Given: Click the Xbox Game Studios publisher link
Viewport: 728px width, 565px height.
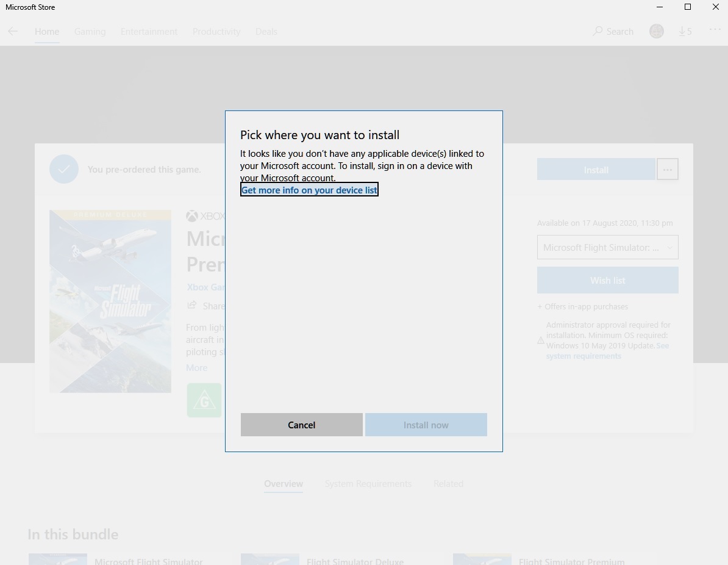Looking at the screenshot, I should [x=205, y=287].
